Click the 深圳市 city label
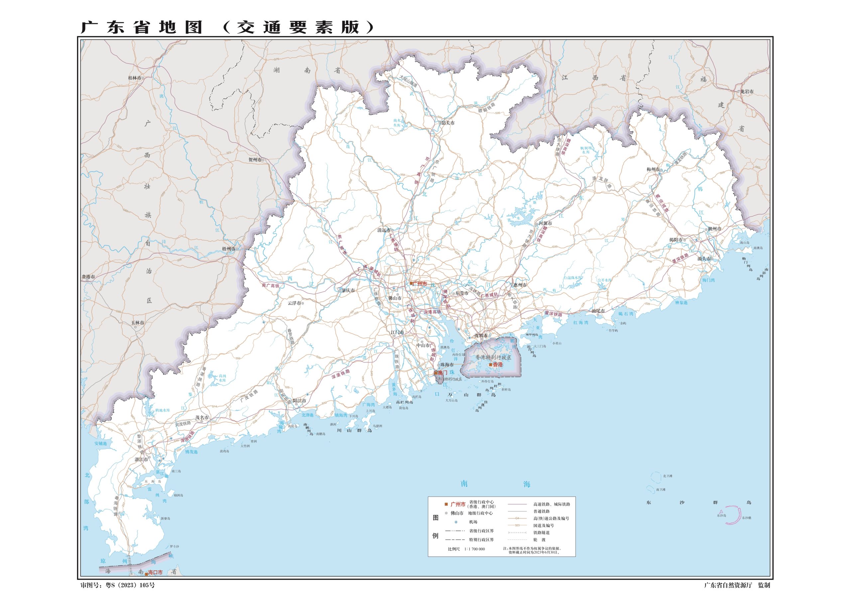 pyautogui.click(x=481, y=336)
